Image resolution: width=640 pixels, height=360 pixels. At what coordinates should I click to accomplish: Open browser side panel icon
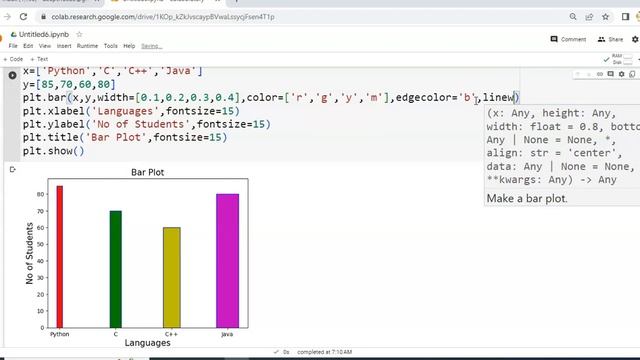(625, 17)
